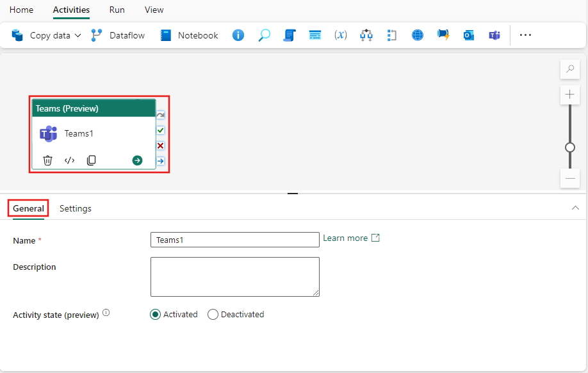Add the ForEach loop activity
Viewport: 588px width, 373px height.
pyautogui.click(x=391, y=35)
